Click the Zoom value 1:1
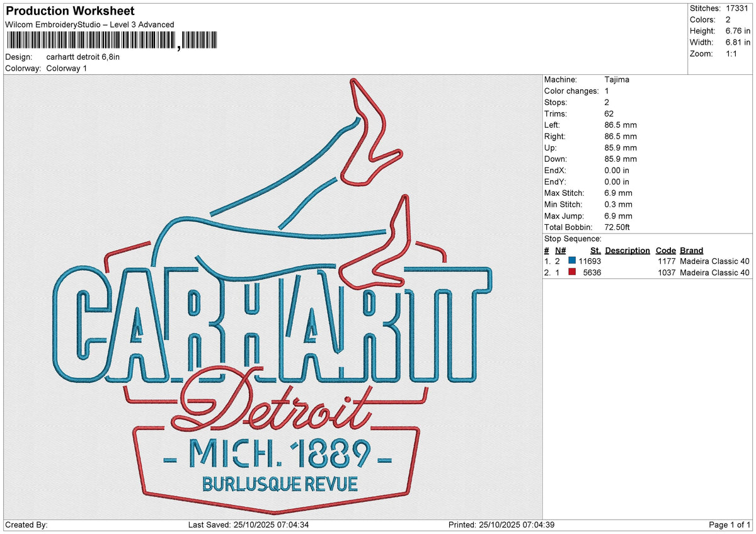756x534 pixels. (x=732, y=54)
